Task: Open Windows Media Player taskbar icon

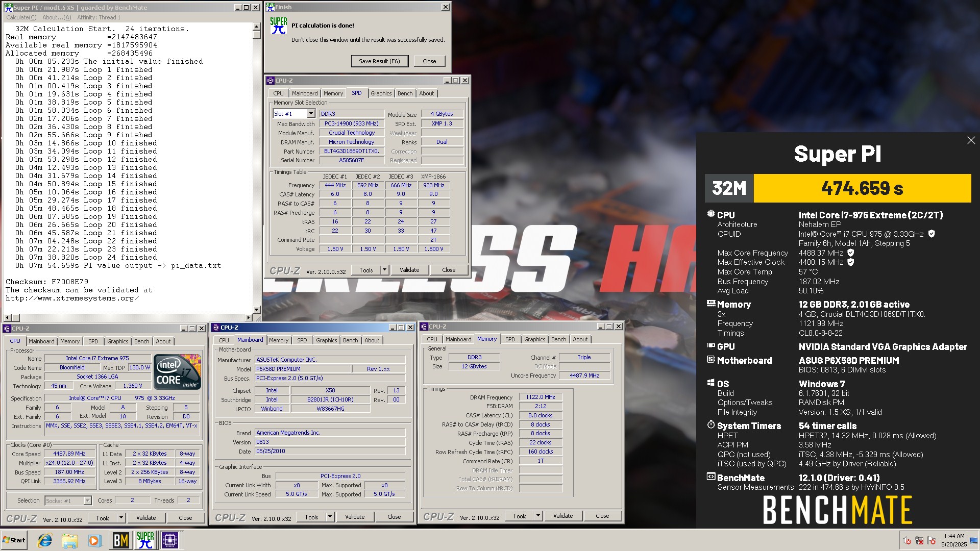Action: (x=95, y=540)
